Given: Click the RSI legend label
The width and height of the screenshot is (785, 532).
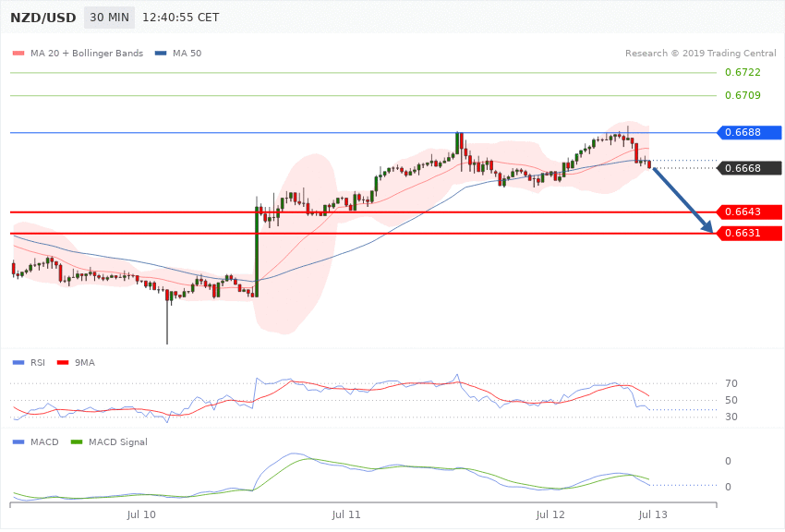Looking at the screenshot, I should (x=38, y=362).
